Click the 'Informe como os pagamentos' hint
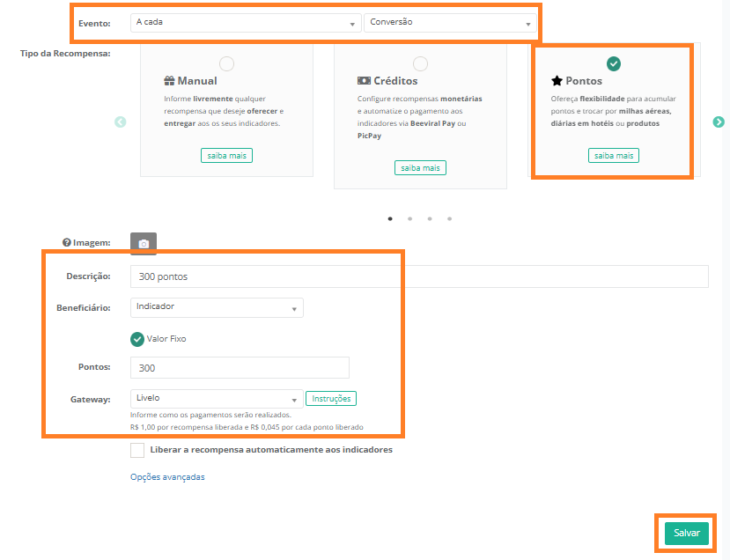This screenshot has width=730, height=560. pyautogui.click(x=211, y=415)
